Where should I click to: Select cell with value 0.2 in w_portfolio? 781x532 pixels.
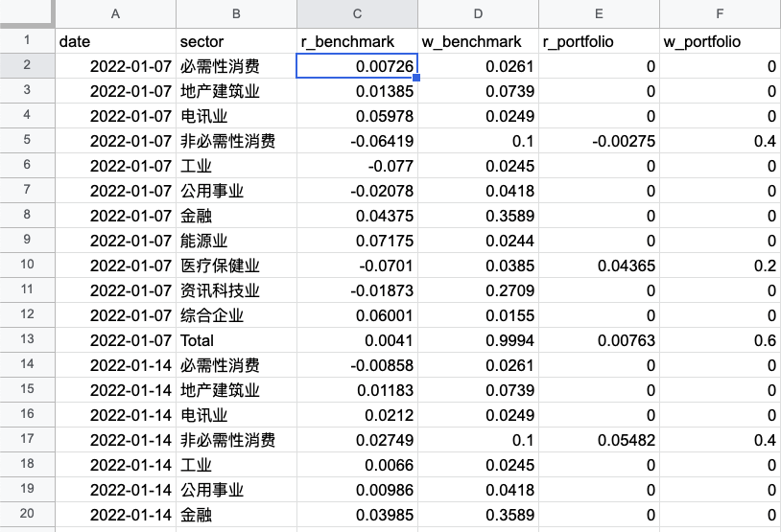(x=721, y=266)
